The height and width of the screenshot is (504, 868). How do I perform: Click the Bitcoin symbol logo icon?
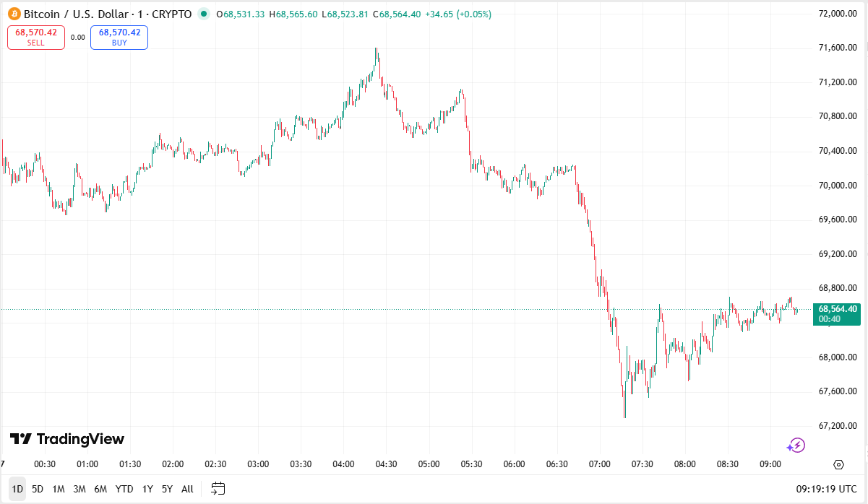14,14
